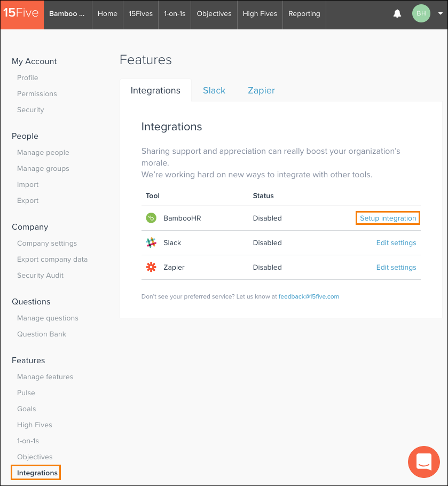This screenshot has width=448, height=486.
Task: Switch to the Slack tab
Action: (214, 90)
